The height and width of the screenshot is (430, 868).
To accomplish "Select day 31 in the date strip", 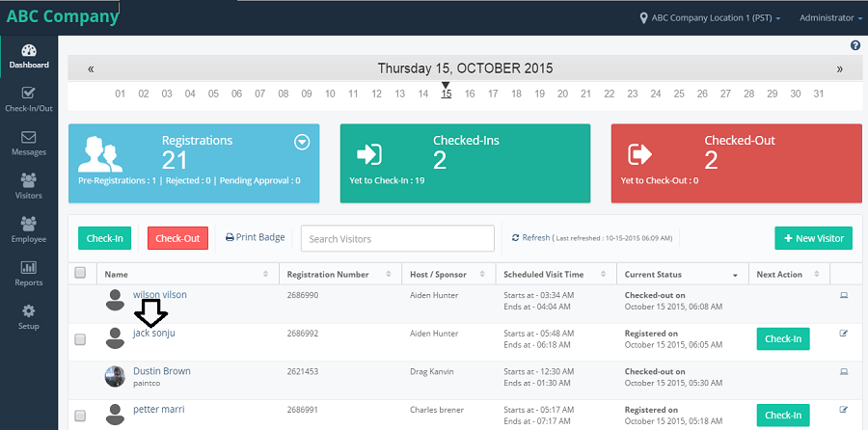I will pyautogui.click(x=819, y=94).
